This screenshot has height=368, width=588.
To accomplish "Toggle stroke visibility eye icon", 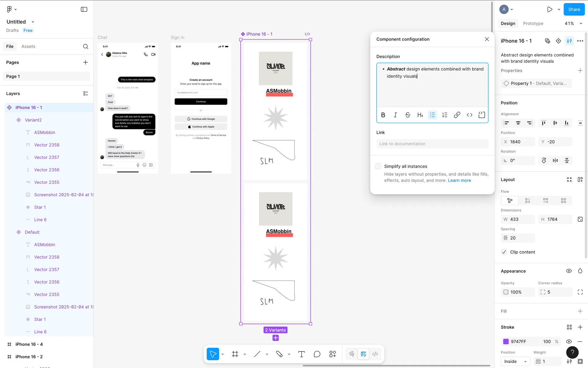I will (569, 342).
